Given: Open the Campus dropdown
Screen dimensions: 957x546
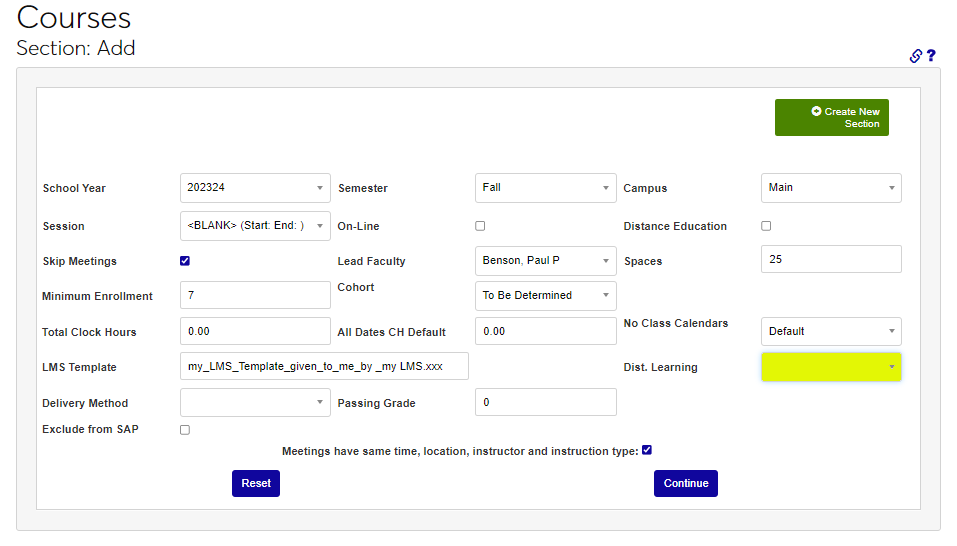Looking at the screenshot, I should (831, 188).
